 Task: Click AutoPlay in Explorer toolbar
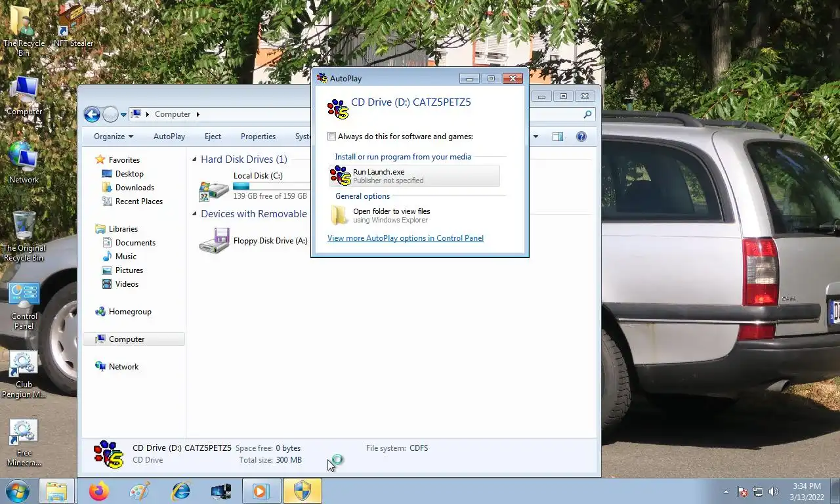click(x=169, y=136)
